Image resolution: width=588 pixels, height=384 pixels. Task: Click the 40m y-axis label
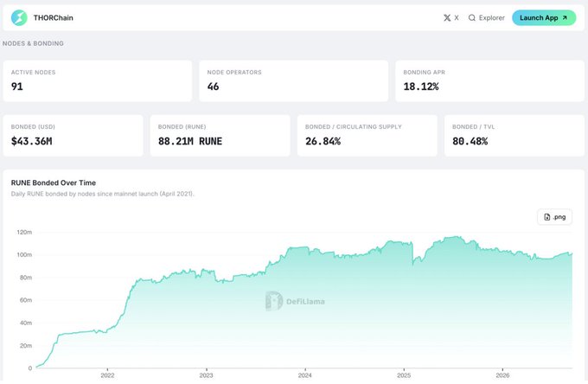[x=26, y=323]
